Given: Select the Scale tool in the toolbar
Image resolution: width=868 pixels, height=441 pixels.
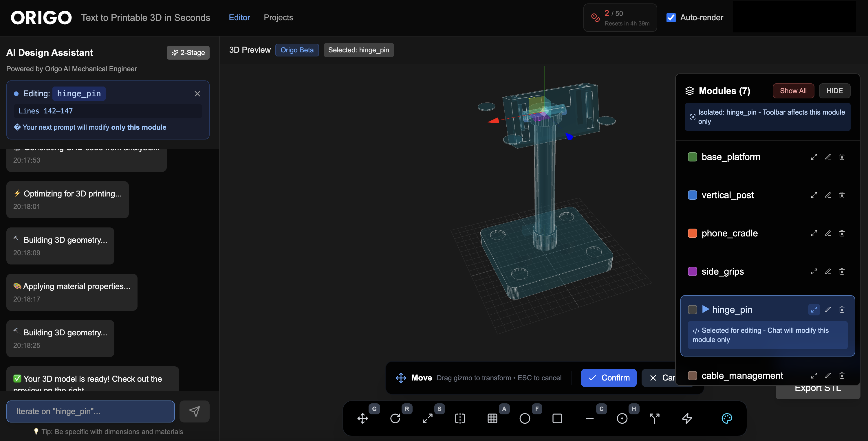Looking at the screenshot, I should click(x=428, y=418).
